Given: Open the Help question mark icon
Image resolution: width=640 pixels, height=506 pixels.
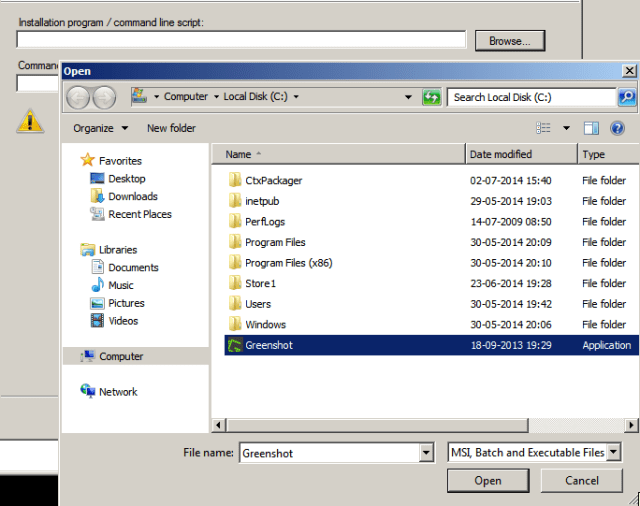Looking at the screenshot, I should [x=617, y=128].
